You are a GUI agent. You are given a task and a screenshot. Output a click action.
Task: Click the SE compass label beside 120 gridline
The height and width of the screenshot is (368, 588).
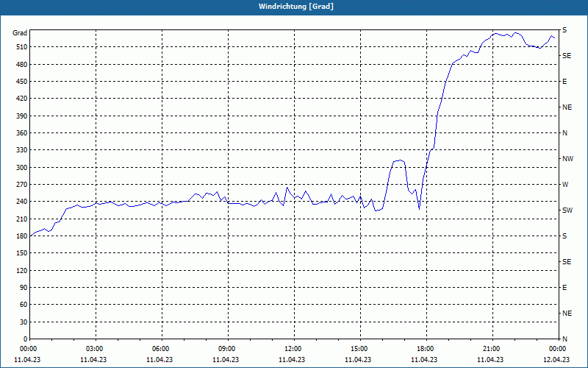(567, 262)
